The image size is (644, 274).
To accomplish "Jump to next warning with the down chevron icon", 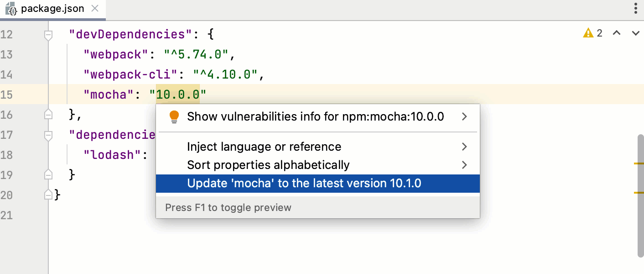I will [635, 33].
